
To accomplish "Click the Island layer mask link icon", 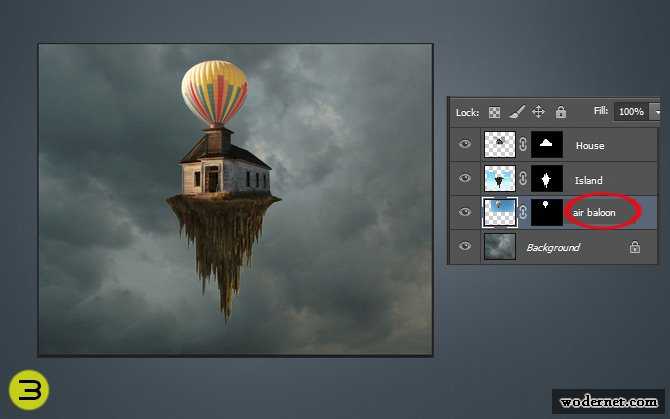I will coord(523,180).
